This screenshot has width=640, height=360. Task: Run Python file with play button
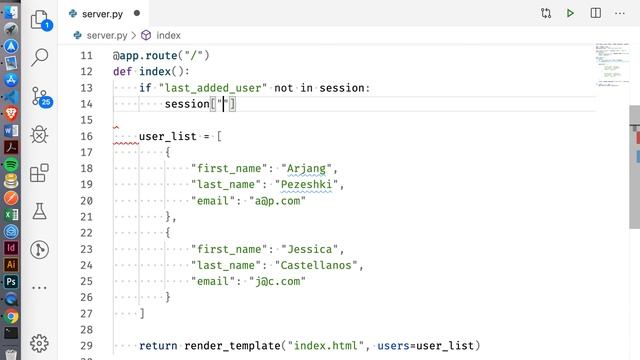[570, 13]
